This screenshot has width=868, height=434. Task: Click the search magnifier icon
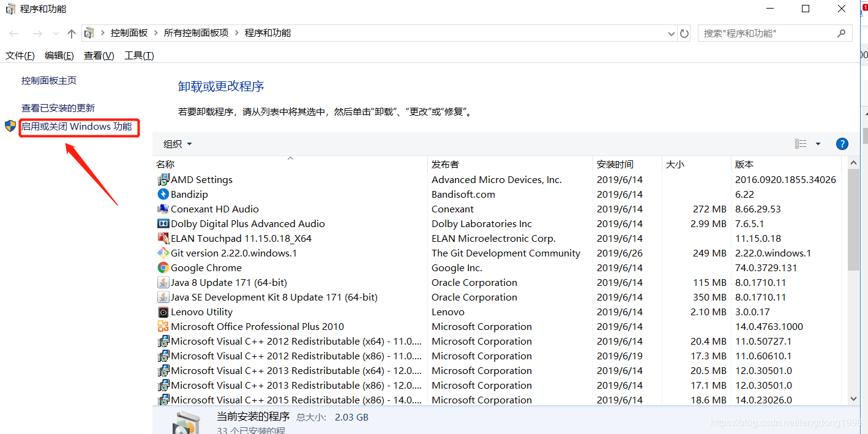point(841,33)
